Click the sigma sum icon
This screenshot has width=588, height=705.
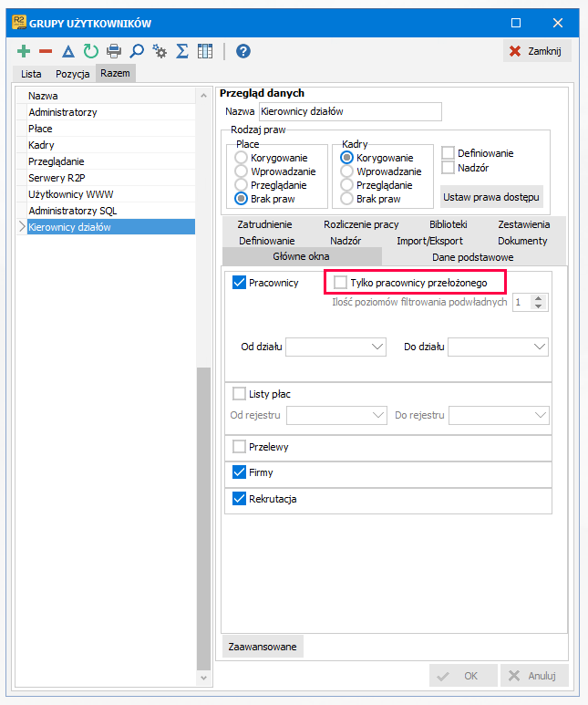coord(182,51)
